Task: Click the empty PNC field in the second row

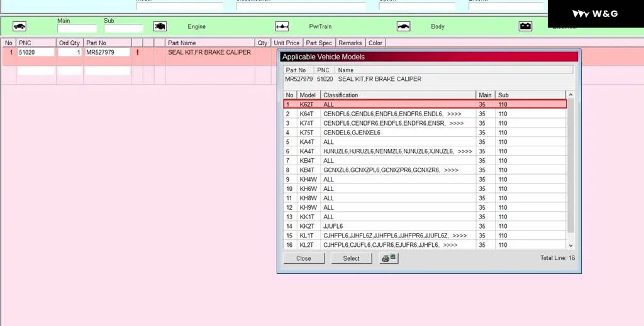Action: [x=35, y=71]
